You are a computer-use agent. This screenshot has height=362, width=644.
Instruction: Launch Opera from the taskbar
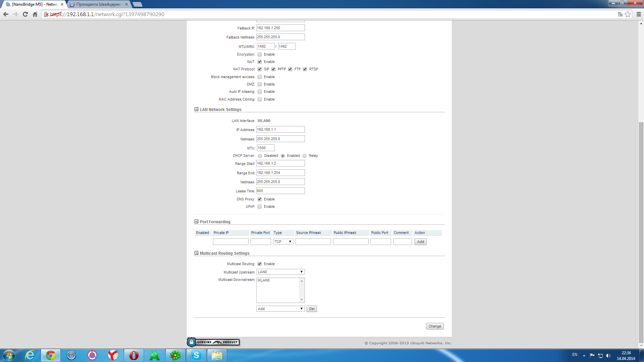point(134,355)
